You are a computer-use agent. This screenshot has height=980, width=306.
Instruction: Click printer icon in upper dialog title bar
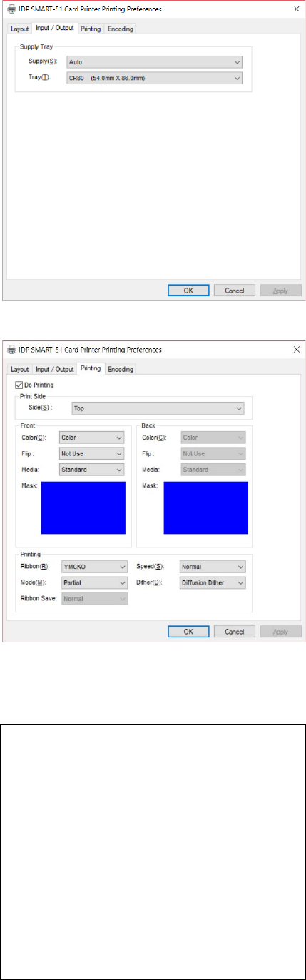point(11,9)
